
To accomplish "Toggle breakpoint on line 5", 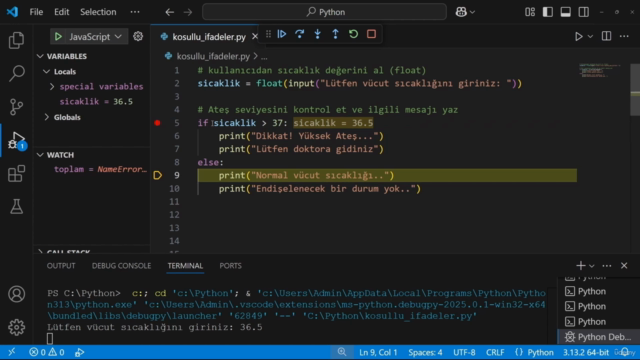I will pos(157,123).
